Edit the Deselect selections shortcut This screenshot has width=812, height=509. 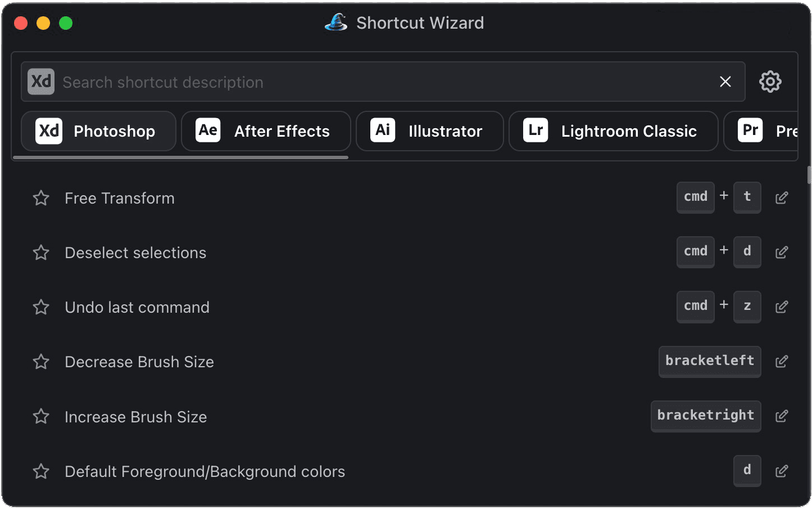(782, 253)
